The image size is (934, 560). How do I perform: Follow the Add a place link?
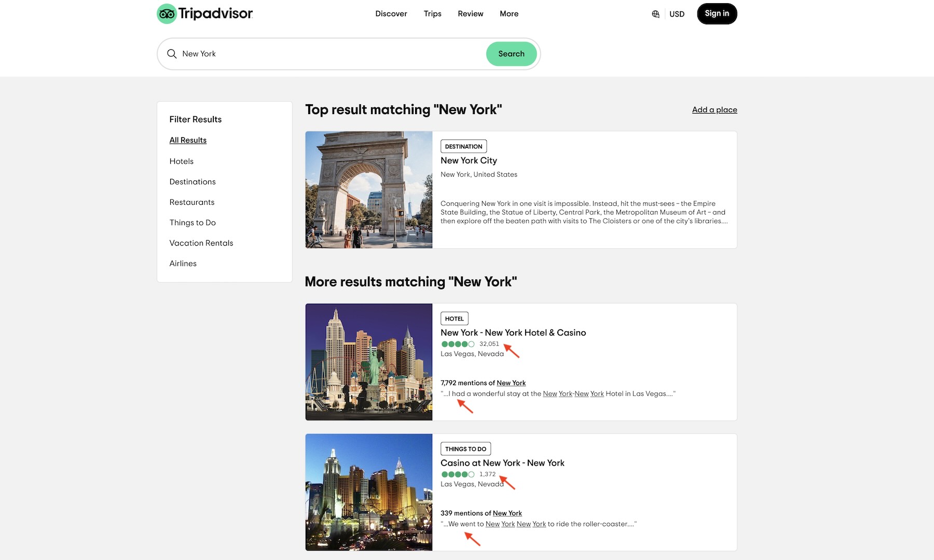[714, 110]
